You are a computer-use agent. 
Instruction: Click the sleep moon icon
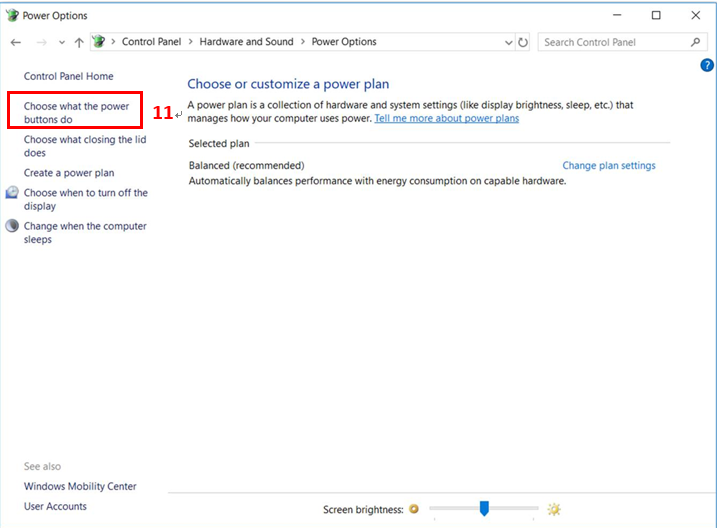(x=12, y=226)
